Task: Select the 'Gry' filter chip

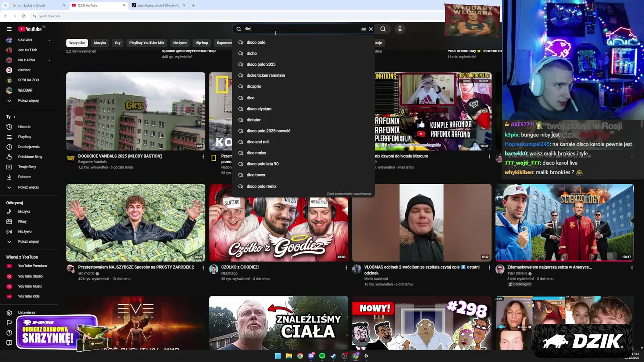Action: tap(118, 43)
